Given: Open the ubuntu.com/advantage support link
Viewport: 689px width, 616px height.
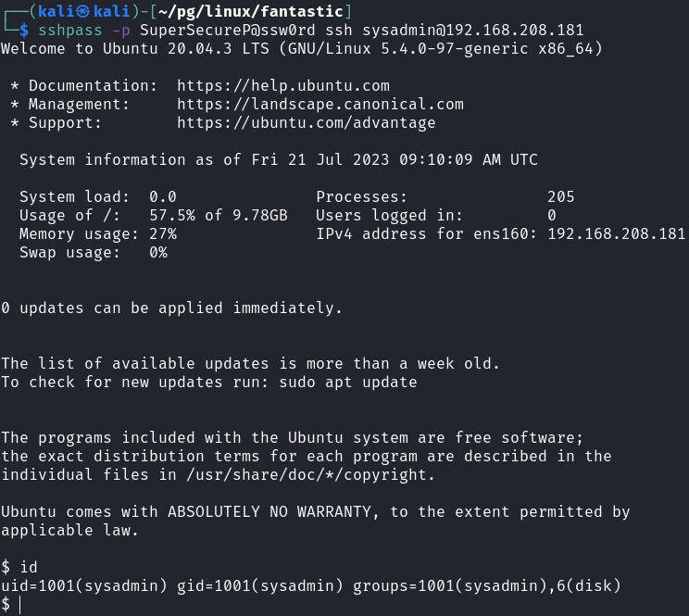Looking at the screenshot, I should 306,123.
